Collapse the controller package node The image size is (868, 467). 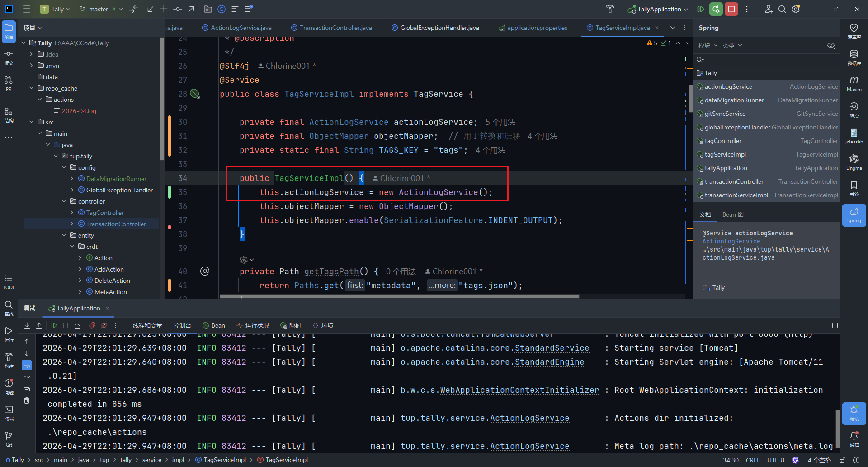[64, 201]
